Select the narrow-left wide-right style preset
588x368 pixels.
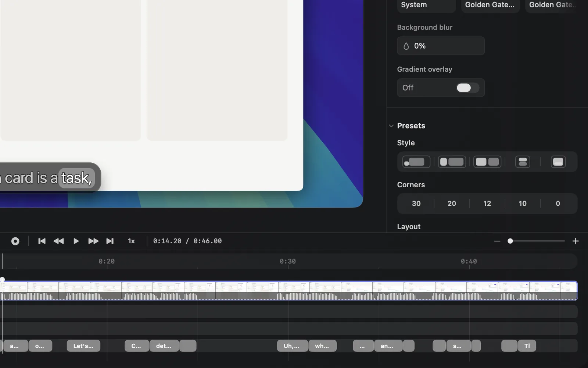(x=452, y=162)
